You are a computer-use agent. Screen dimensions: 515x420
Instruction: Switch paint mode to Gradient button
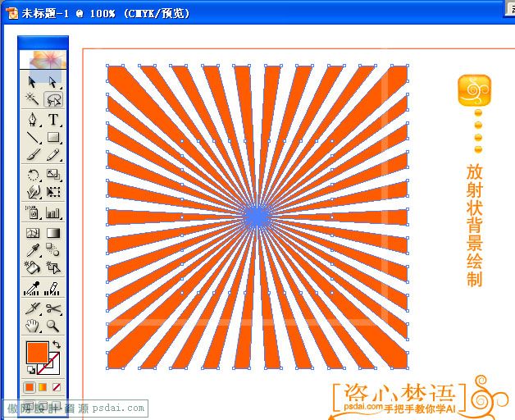[x=43, y=386]
